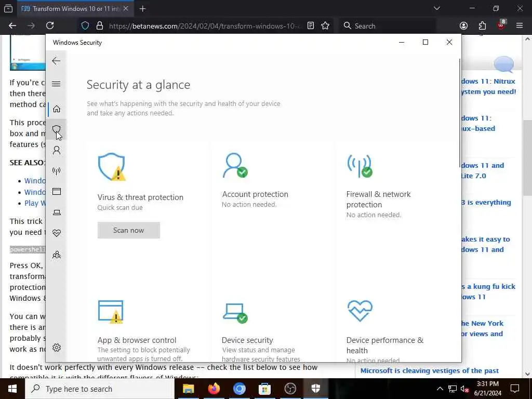The image size is (532, 399).
Task: Open Firefox View icon in tab bar
Action: tap(8, 9)
